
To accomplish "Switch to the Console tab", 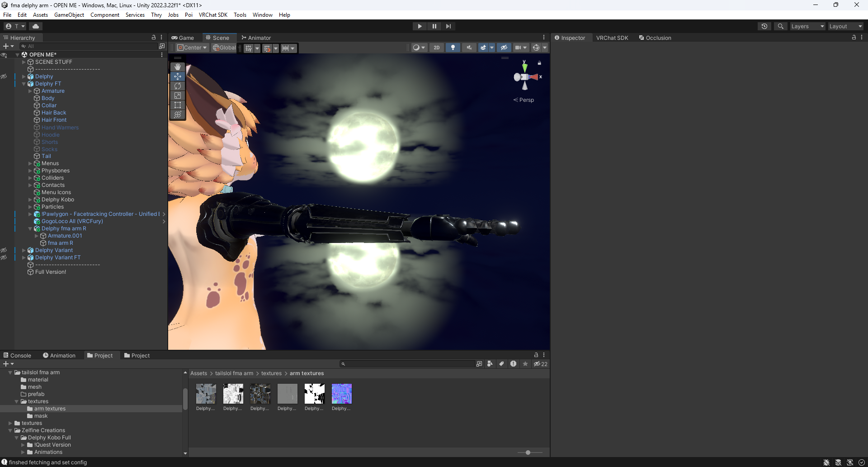I will [18, 355].
